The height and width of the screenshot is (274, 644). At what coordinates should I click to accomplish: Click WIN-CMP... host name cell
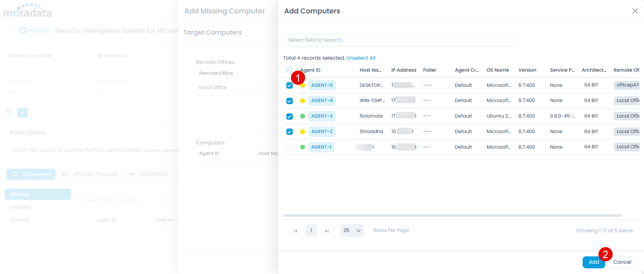tap(372, 101)
